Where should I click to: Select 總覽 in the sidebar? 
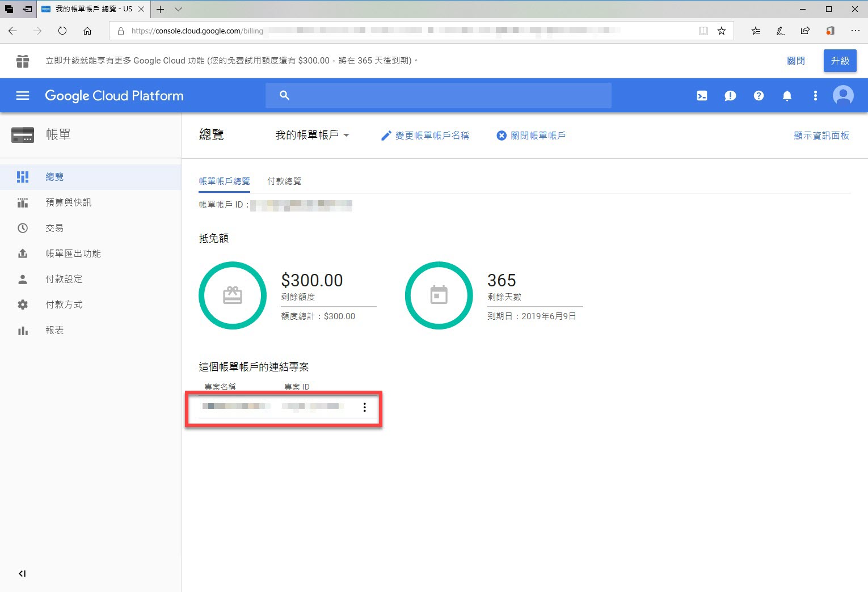(x=90, y=177)
